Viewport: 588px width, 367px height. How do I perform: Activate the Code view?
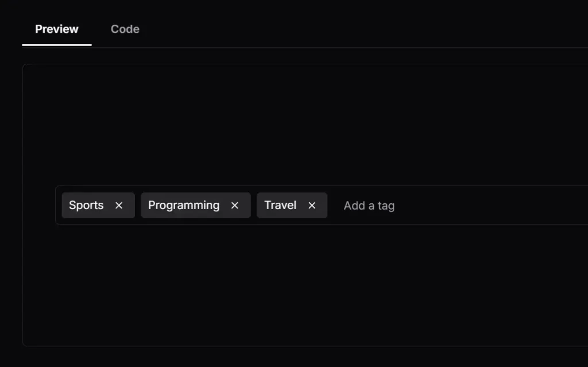(x=124, y=29)
